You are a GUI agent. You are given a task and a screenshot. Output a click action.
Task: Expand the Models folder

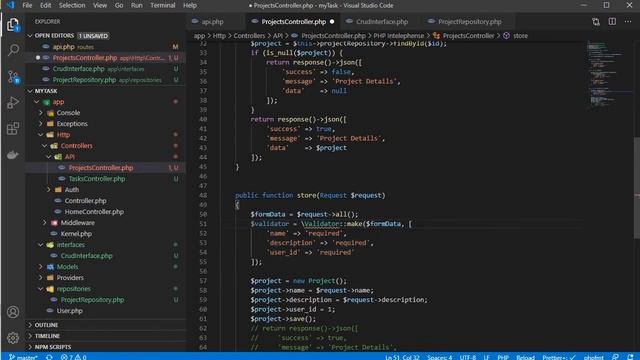pos(41,267)
